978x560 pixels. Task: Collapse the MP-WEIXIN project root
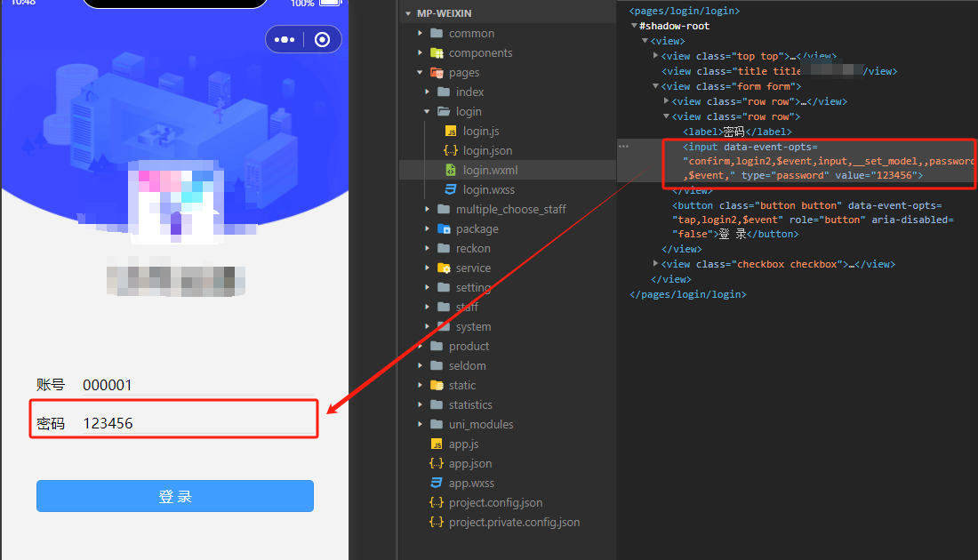click(408, 13)
